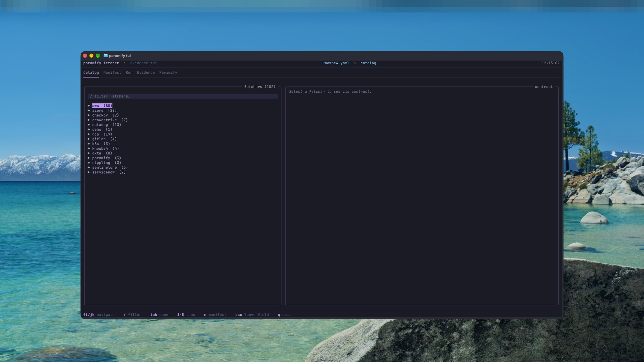This screenshot has width=644, height=362.
Task: Click the 'm manifest' shortcut hint
Action: pos(215,315)
